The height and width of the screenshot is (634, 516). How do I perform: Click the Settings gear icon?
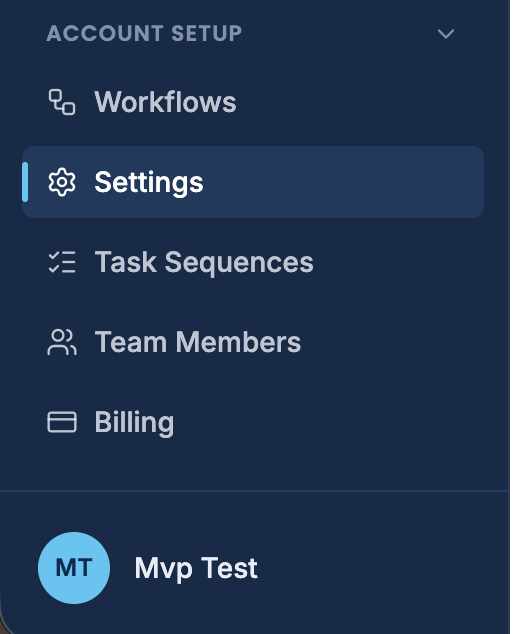tap(62, 182)
